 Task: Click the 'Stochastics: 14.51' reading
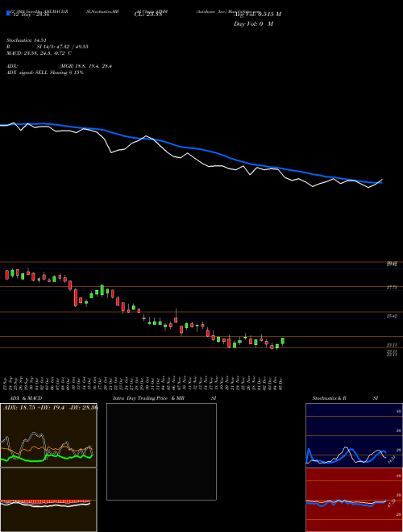[26, 40]
